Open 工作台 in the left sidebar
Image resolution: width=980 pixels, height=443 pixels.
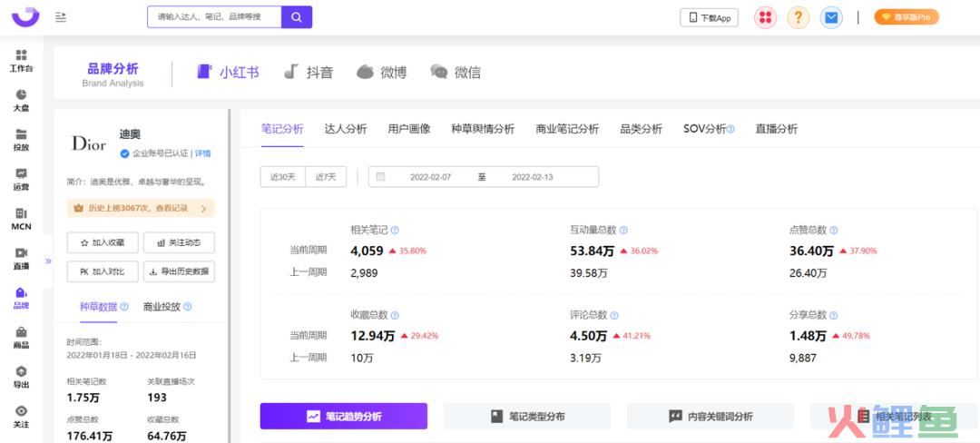click(21, 61)
